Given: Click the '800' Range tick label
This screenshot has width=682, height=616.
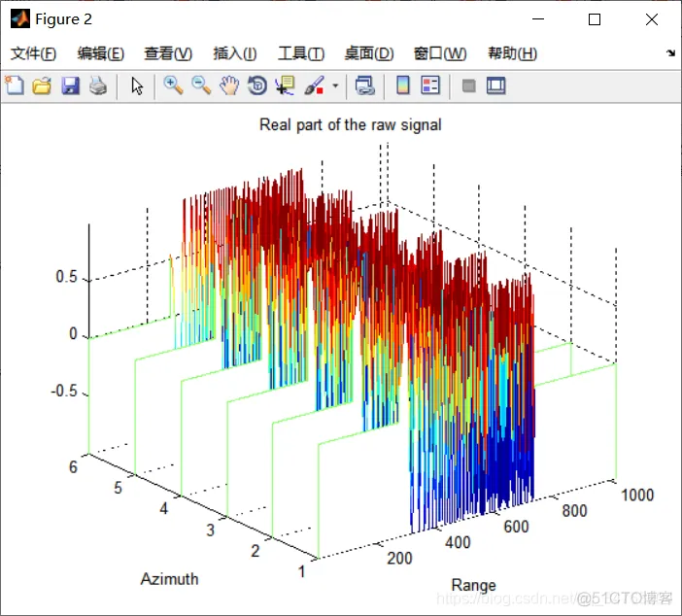Looking at the screenshot, I should 574,511.
